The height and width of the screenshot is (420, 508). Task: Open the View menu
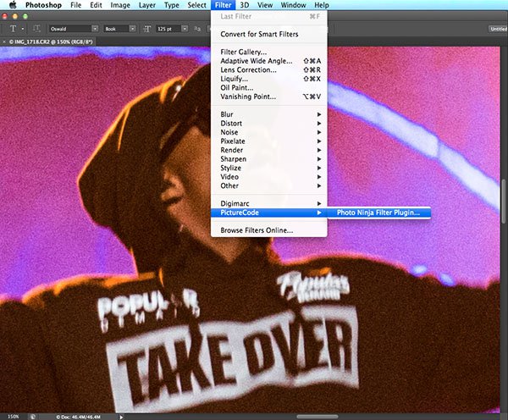click(x=265, y=5)
